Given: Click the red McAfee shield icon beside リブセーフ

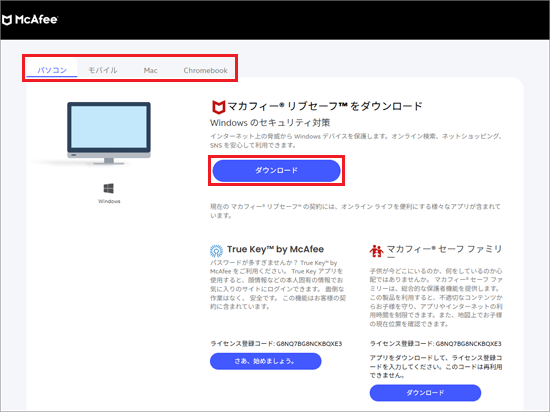Looking at the screenshot, I should pyautogui.click(x=218, y=107).
